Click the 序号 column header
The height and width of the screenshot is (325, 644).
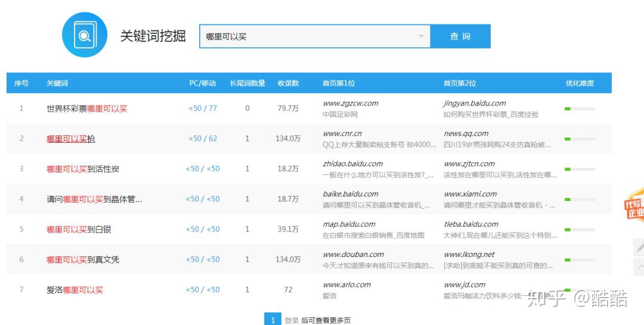pos(21,83)
